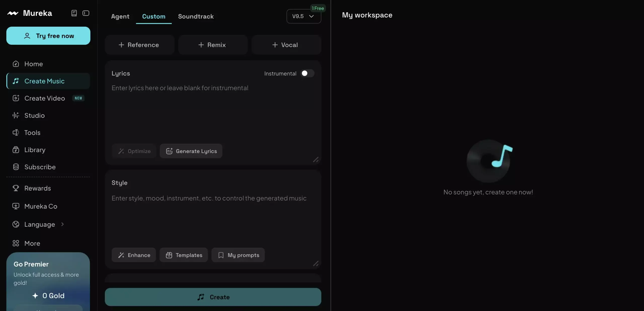Open the document notes icon near Mureka title
This screenshot has width=644, height=311.
[x=74, y=13]
